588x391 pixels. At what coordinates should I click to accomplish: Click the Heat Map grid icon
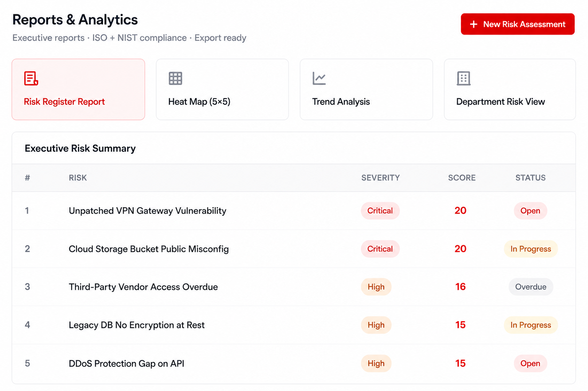175,78
